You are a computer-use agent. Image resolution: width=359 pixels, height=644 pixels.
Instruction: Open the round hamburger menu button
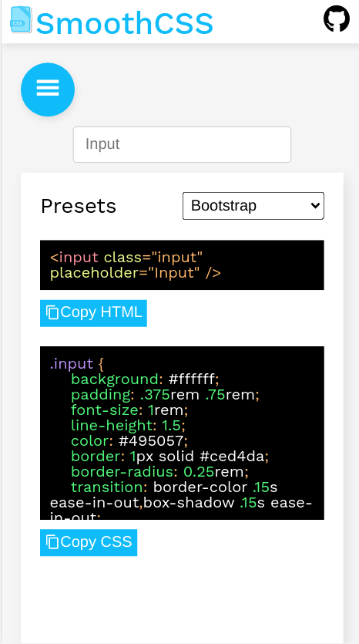point(48,89)
